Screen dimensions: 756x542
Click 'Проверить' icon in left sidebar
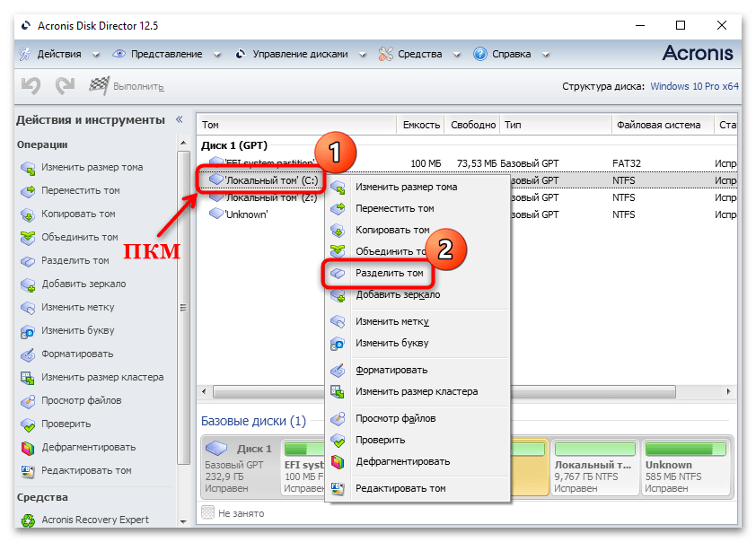click(28, 424)
